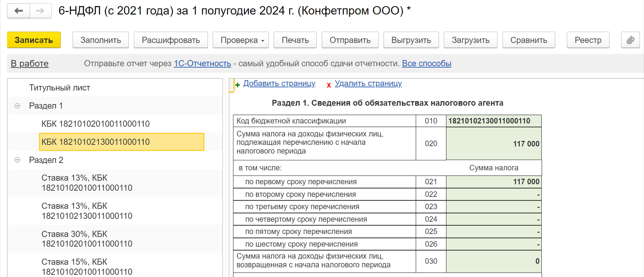The width and height of the screenshot is (644, 277).
Task: Open the Все способы link
Action: tap(427, 63)
